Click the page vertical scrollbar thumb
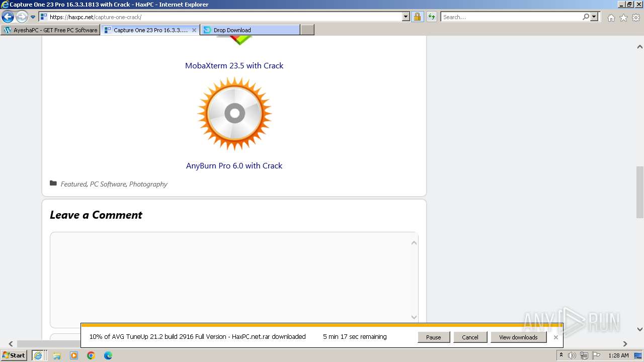644x362 pixels. (640, 192)
